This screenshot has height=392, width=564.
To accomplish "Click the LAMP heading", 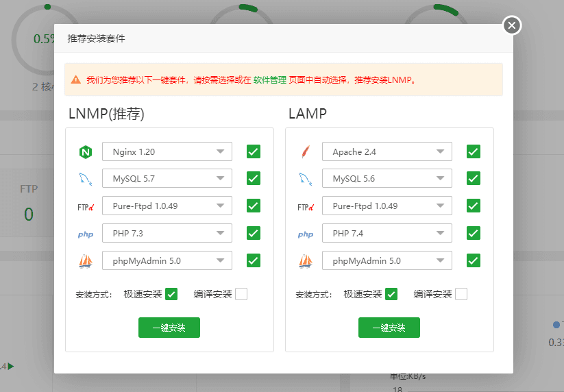I will pos(308,114).
